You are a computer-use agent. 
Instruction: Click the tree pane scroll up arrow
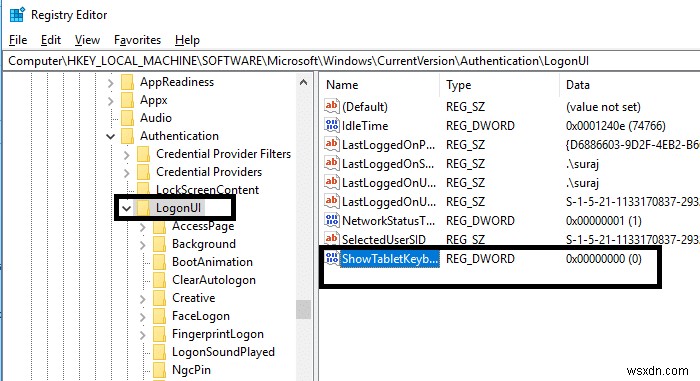point(303,82)
